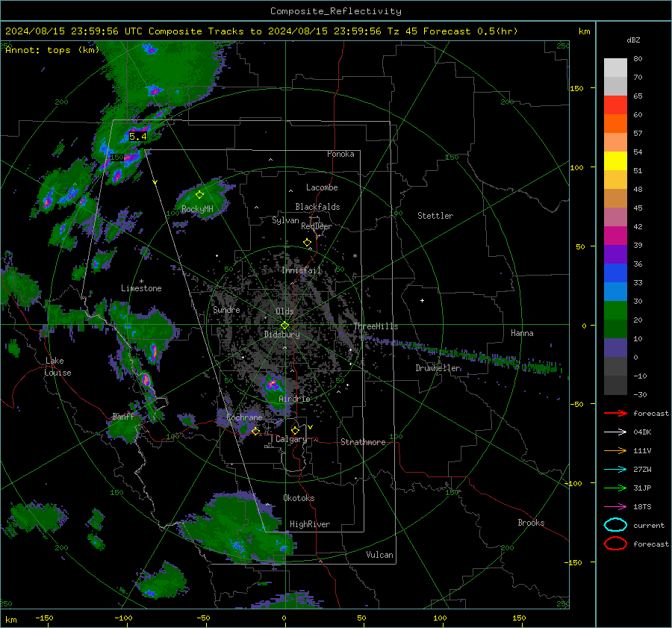Select the dark orange swatch in the dBZ scale

(x=615, y=123)
